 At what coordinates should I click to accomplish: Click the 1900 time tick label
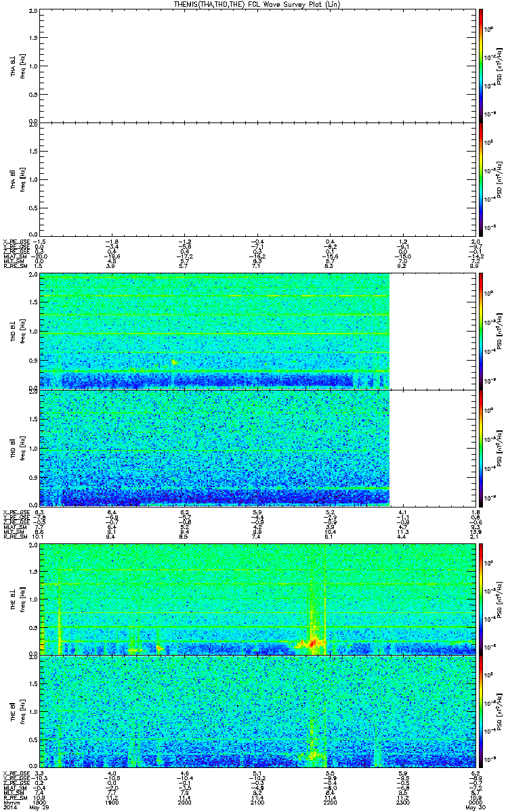[x=112, y=801]
